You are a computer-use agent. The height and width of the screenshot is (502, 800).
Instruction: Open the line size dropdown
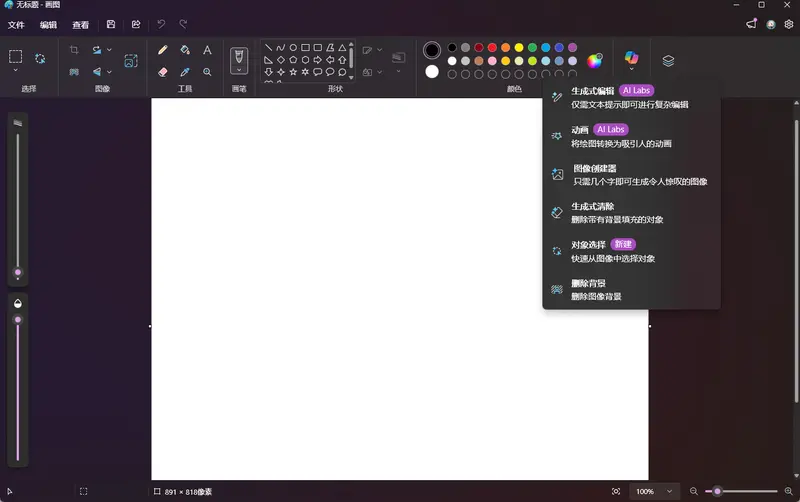[398, 71]
